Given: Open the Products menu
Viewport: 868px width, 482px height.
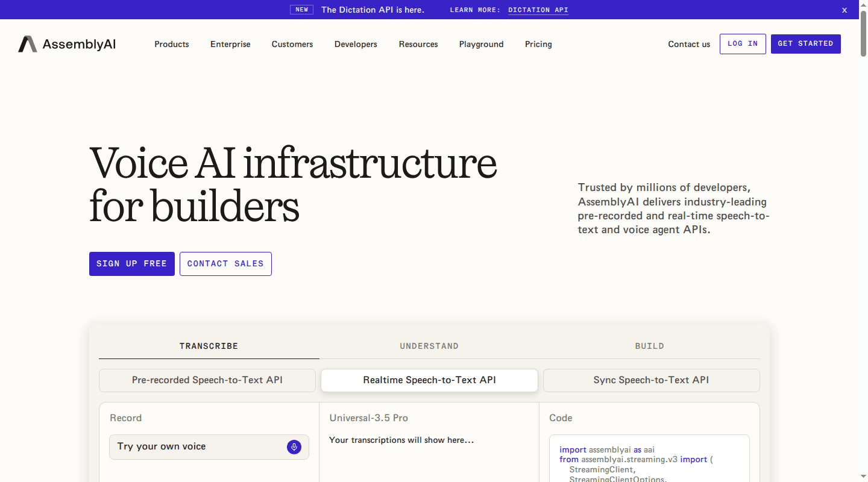Looking at the screenshot, I should 172,44.
